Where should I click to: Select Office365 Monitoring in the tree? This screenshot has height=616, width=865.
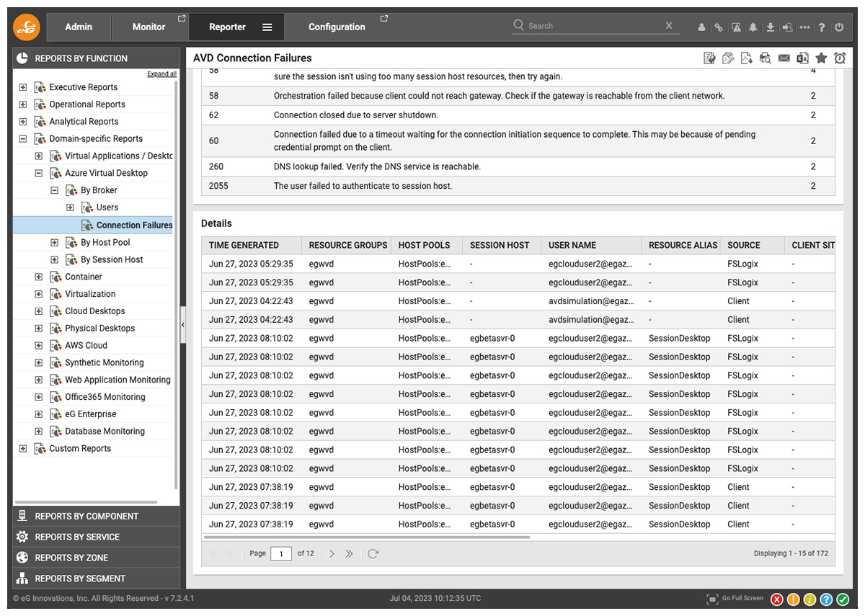pos(105,397)
